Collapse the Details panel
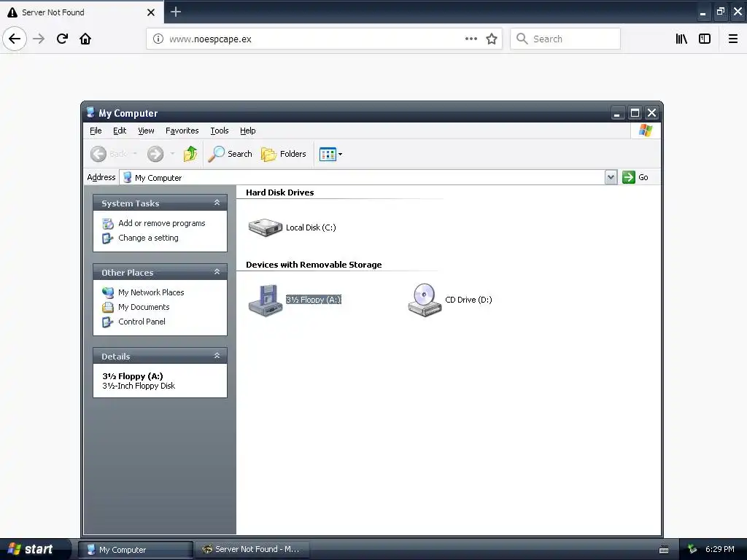The width and height of the screenshot is (747, 560). click(x=217, y=356)
